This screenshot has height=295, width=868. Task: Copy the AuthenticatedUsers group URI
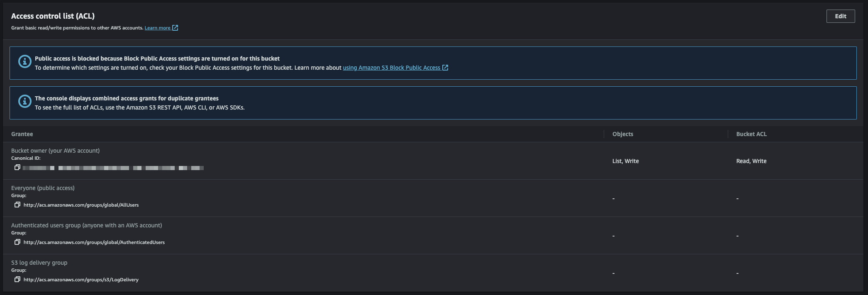pyautogui.click(x=17, y=242)
